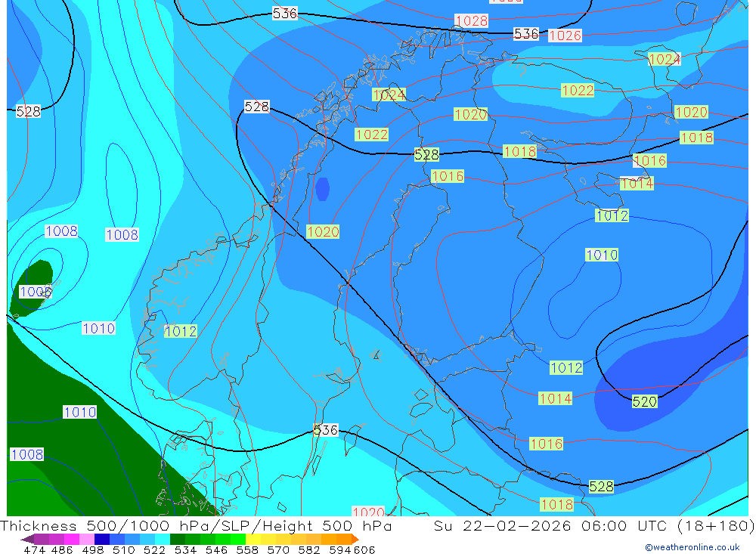Click the legend value '534'
The height and width of the screenshot is (554, 756).
coord(185,549)
